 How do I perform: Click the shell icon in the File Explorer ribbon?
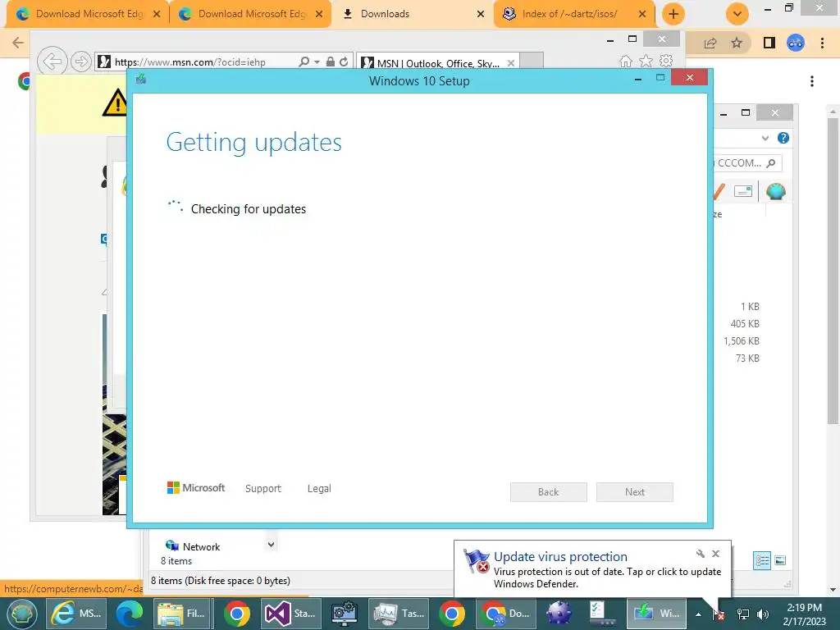(776, 191)
